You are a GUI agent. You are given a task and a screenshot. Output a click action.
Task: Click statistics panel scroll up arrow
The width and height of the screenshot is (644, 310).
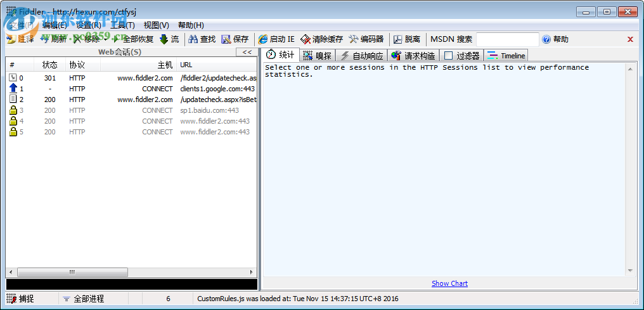coord(630,69)
